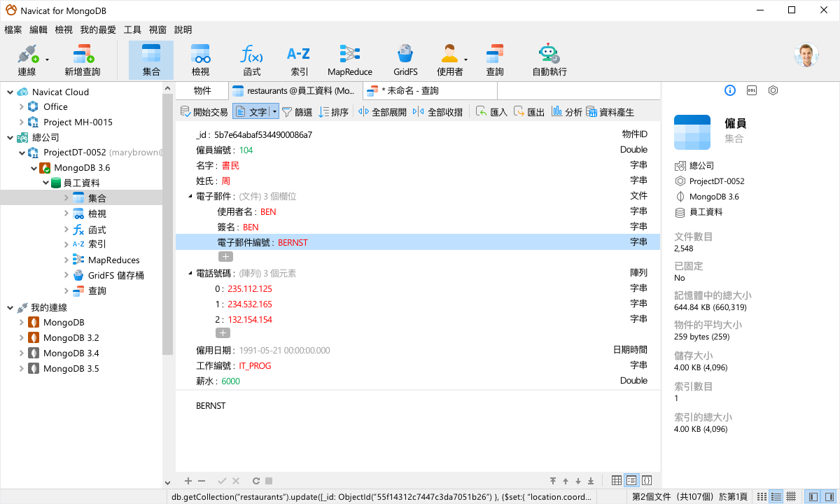Viewport: 840px width, 504px height.
Task: Click the 排序 sort tool
Action: [x=333, y=112]
